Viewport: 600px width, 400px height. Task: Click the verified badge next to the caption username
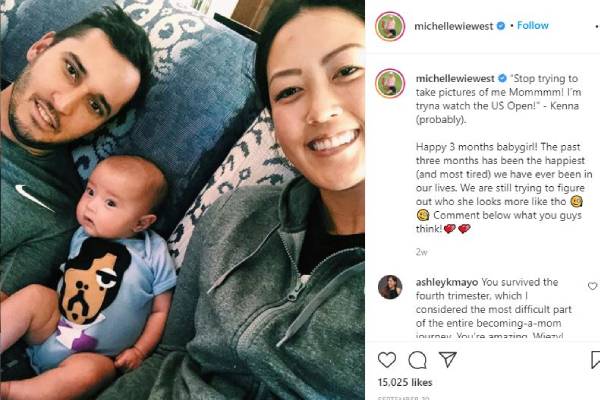pos(502,78)
